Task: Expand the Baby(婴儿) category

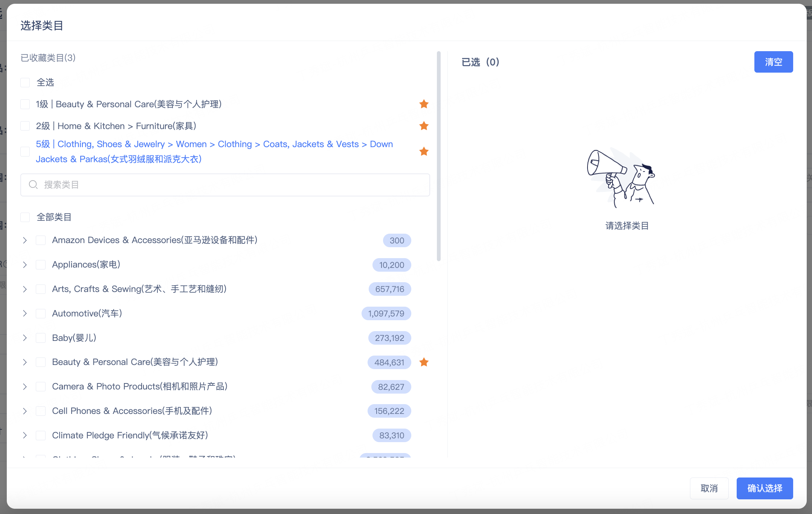Action: click(25, 338)
